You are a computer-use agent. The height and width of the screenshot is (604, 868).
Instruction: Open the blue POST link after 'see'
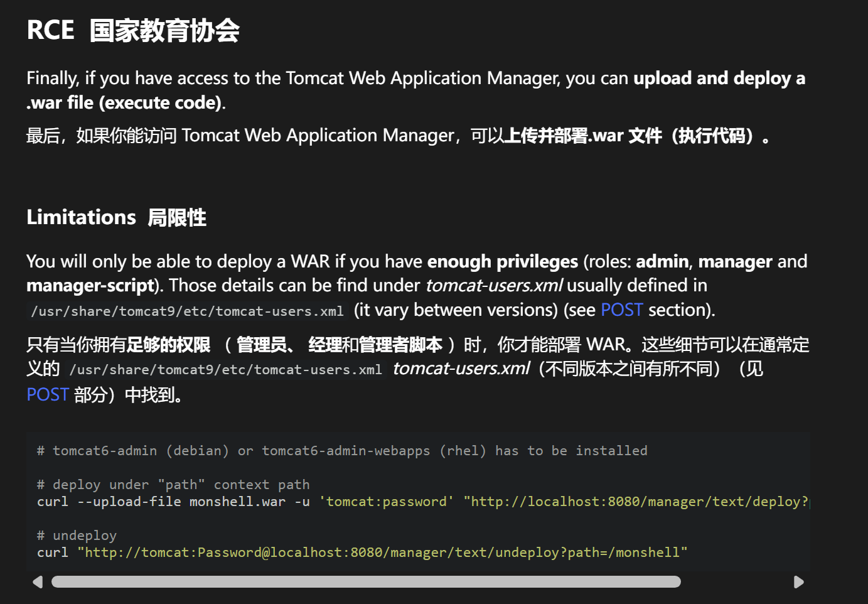point(621,310)
